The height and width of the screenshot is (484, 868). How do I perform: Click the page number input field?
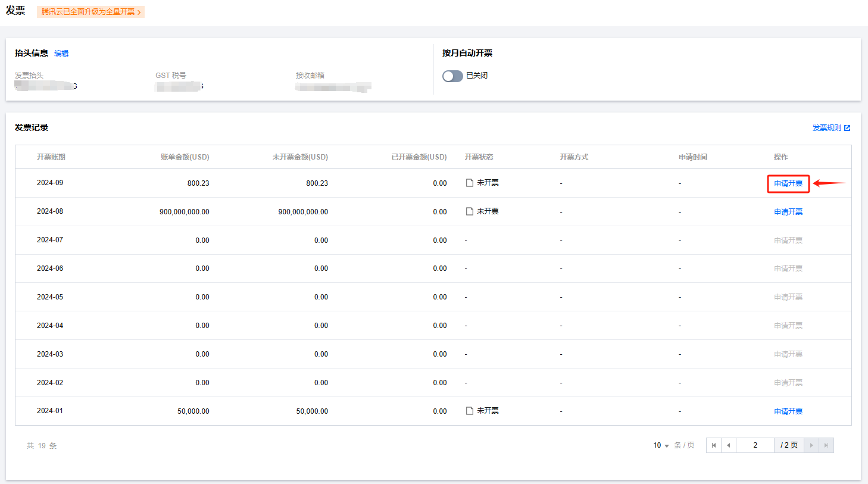click(755, 445)
